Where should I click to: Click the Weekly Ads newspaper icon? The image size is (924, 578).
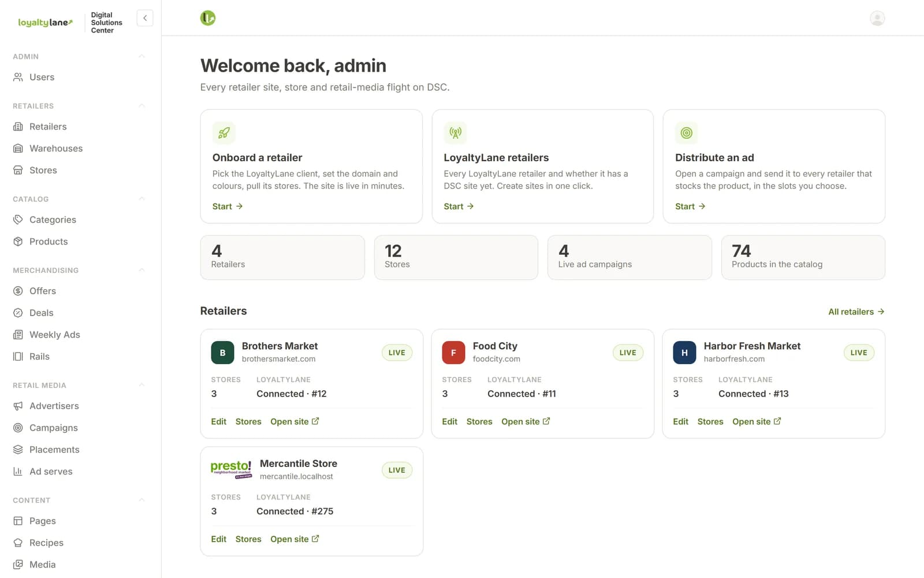tap(18, 335)
